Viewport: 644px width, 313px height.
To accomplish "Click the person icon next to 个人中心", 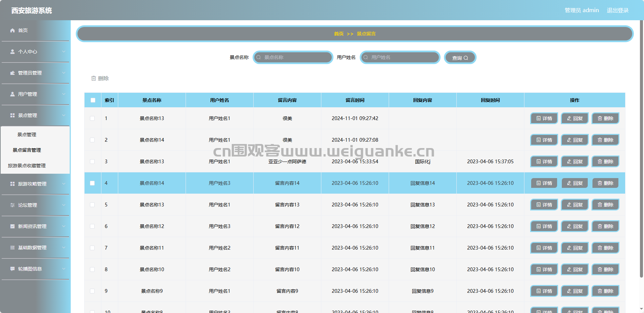I will click(x=12, y=52).
